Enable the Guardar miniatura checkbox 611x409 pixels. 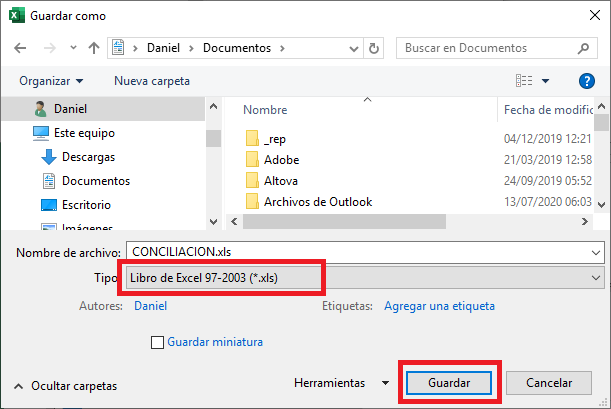pos(157,342)
